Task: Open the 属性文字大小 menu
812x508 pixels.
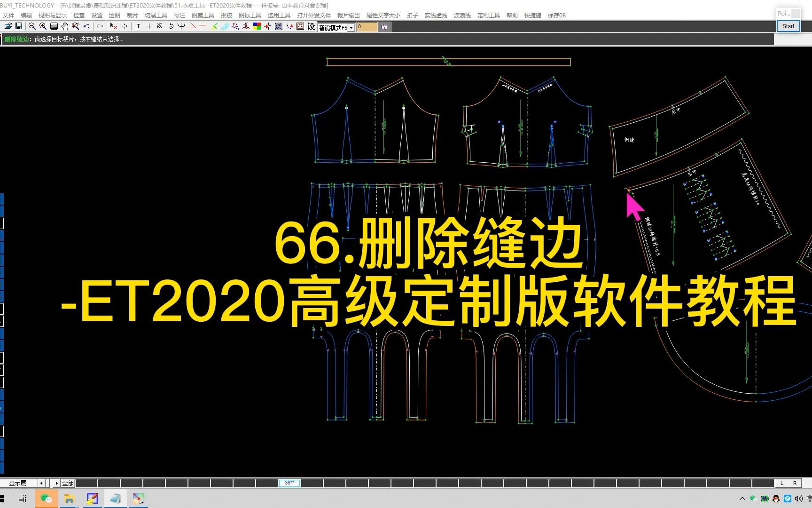Action: point(383,16)
